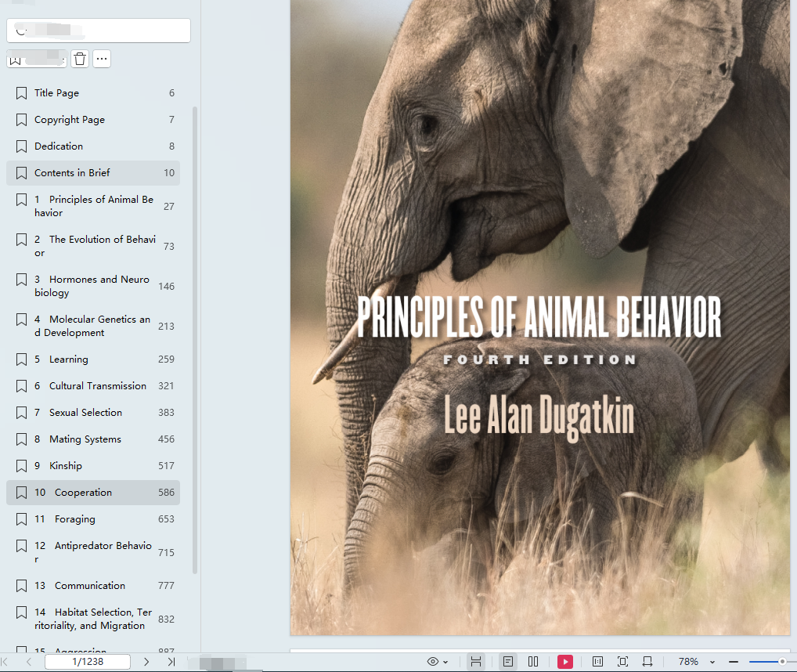Click the page number field showing 1/1238

[x=88, y=661]
